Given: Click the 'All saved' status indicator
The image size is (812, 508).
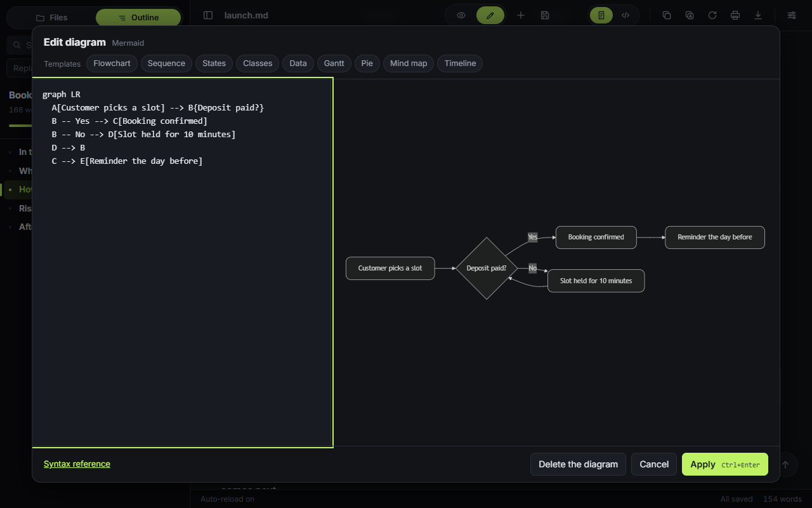Looking at the screenshot, I should [737, 499].
